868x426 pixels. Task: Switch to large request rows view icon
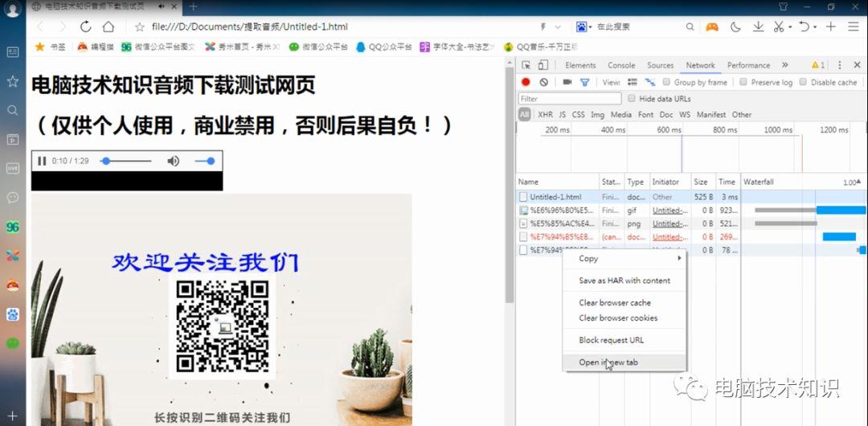633,82
